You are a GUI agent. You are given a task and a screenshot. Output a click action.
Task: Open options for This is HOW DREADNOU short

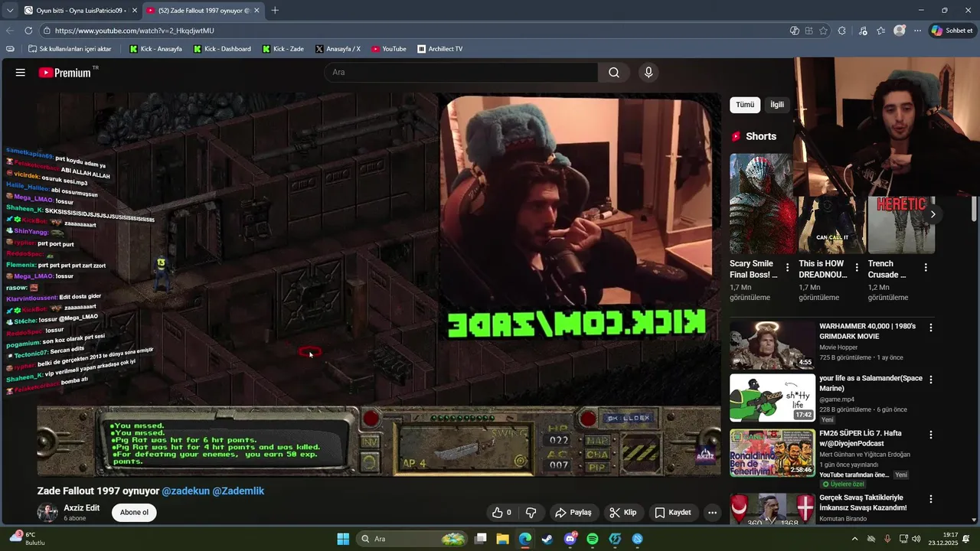(x=857, y=268)
